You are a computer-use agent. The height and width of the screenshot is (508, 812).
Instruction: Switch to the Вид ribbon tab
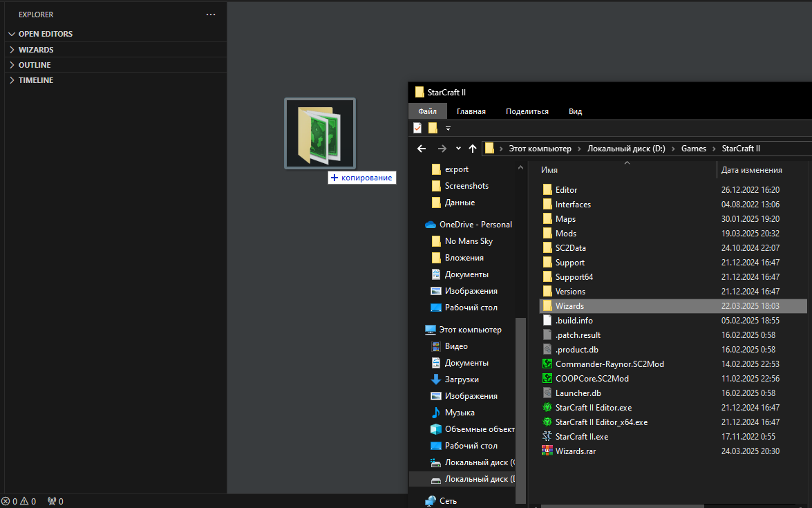pyautogui.click(x=575, y=111)
